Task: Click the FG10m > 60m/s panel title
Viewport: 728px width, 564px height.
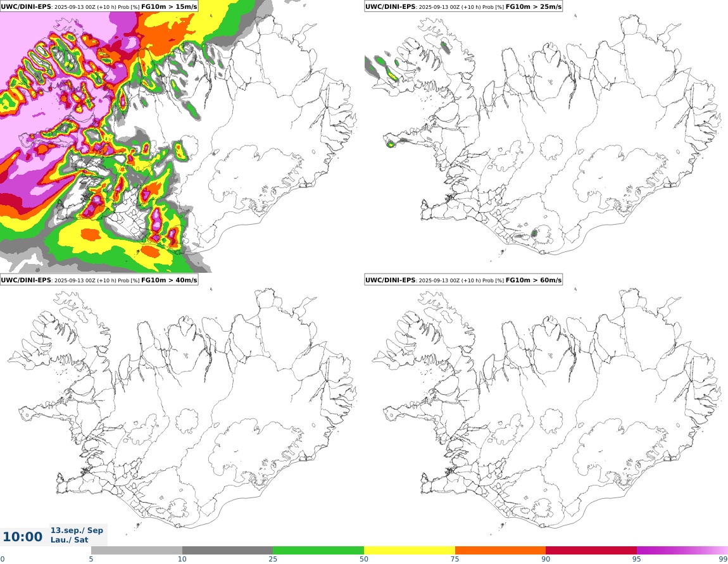Action: 463,280
